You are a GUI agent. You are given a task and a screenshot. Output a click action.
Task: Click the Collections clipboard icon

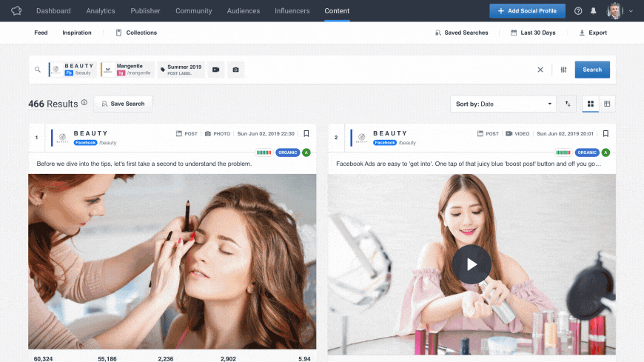coord(118,33)
